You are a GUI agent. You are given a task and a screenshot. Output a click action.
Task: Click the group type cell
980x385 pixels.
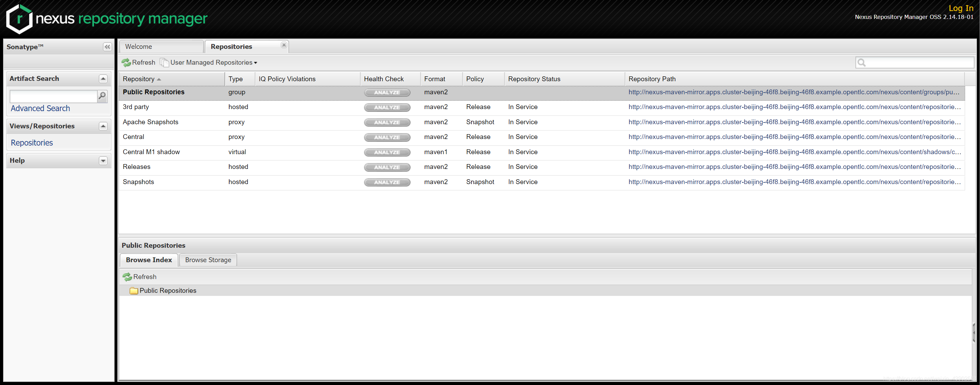pyautogui.click(x=237, y=92)
